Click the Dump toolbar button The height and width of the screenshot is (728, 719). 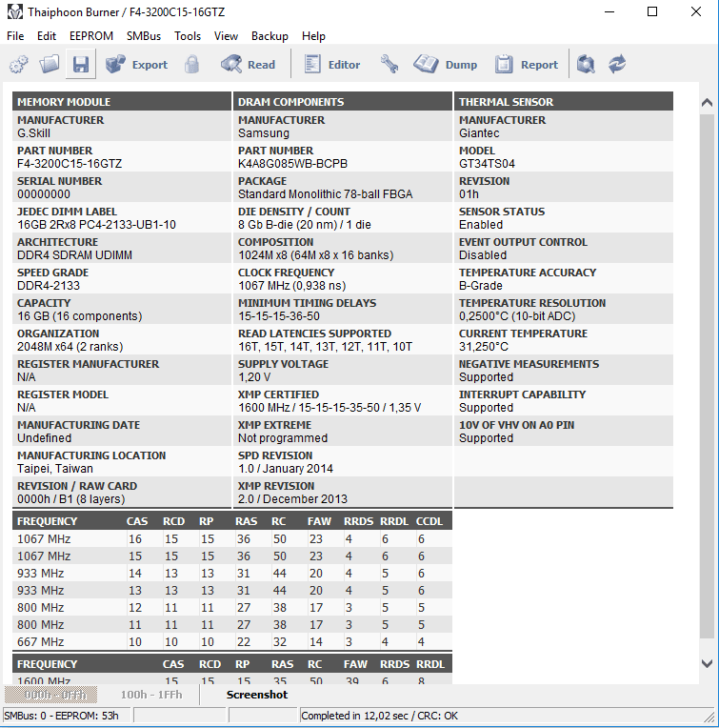pyautogui.click(x=446, y=64)
